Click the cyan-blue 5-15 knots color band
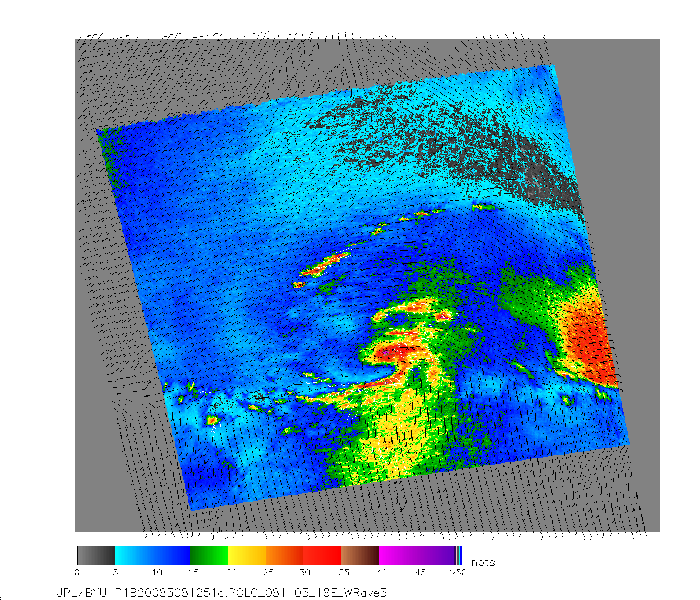Image resolution: width=700 pixels, height=600 pixels. coord(153,556)
